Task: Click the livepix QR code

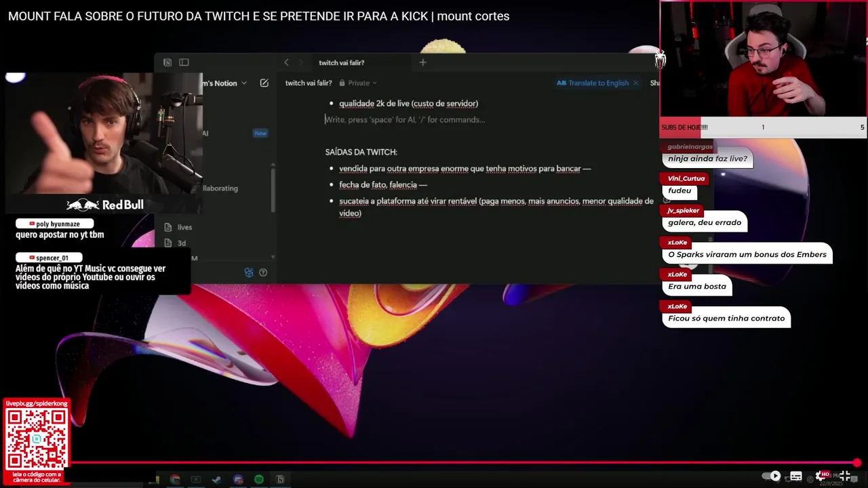Action: pos(37,439)
